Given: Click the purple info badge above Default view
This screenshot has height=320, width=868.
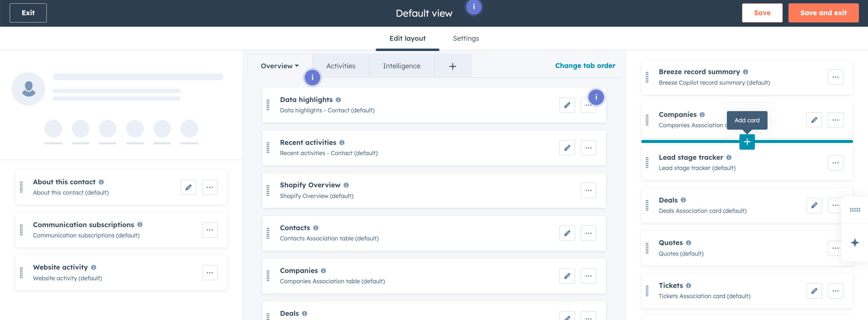Looking at the screenshot, I should coord(473,7).
